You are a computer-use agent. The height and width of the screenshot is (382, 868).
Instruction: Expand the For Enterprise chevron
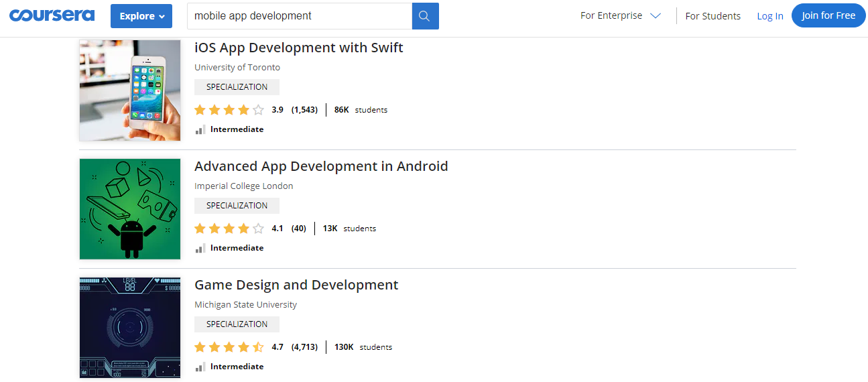656,15
